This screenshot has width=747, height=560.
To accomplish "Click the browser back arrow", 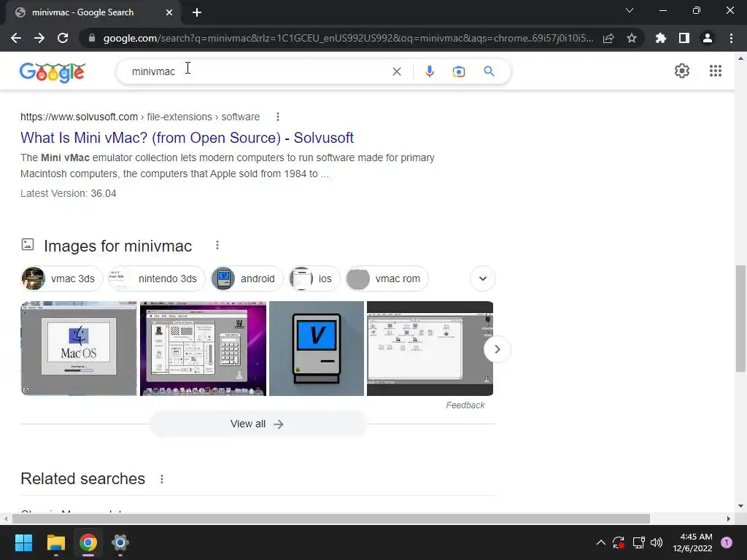I will pyautogui.click(x=16, y=38).
